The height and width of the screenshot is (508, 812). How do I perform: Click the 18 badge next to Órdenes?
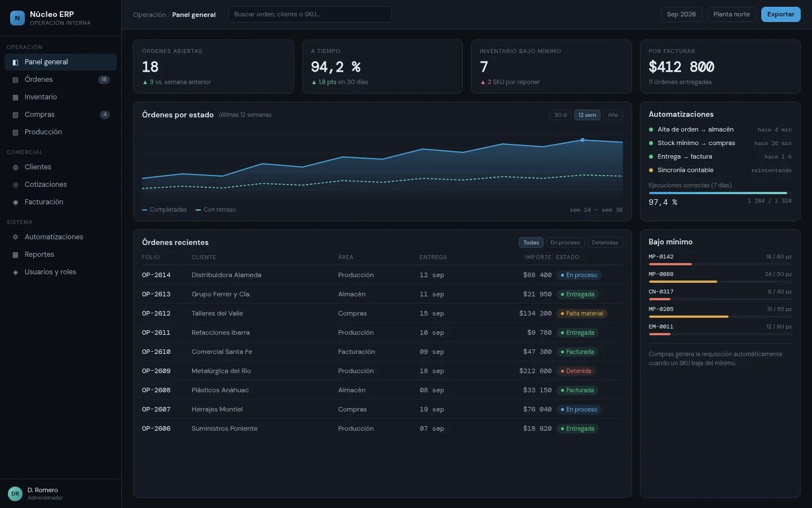coord(104,80)
